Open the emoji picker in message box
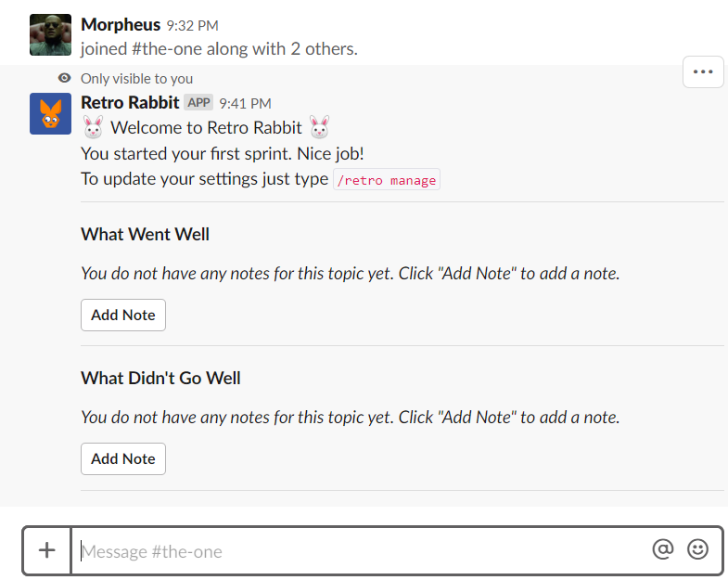This screenshot has height=580, width=728. tap(697, 550)
